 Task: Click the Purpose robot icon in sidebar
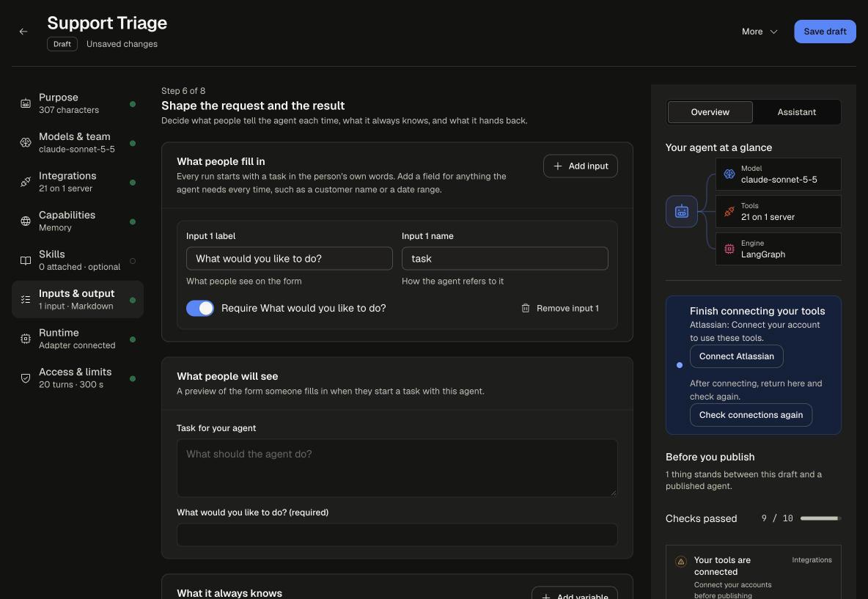tap(26, 103)
